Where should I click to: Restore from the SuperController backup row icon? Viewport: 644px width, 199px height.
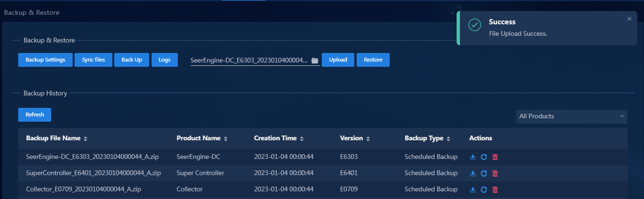click(x=484, y=173)
